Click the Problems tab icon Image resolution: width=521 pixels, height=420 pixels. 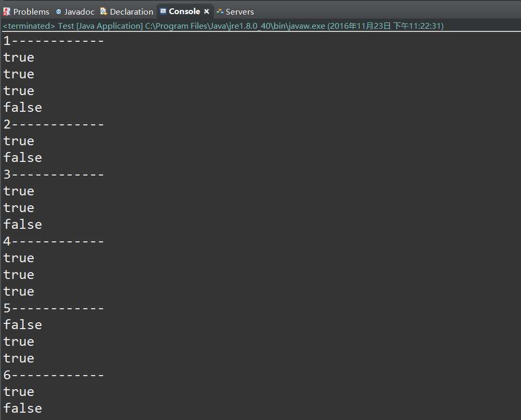coord(6,11)
